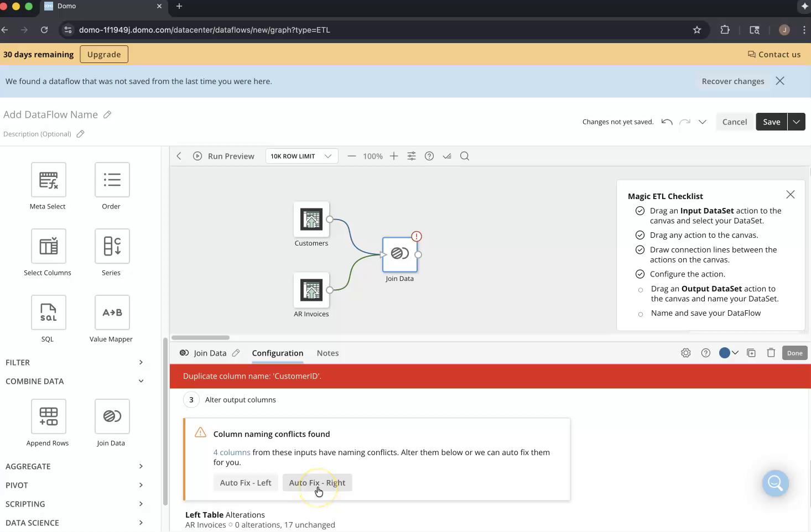Open the version history chevron next to redo
This screenshot has width=811, height=532.
(703, 122)
